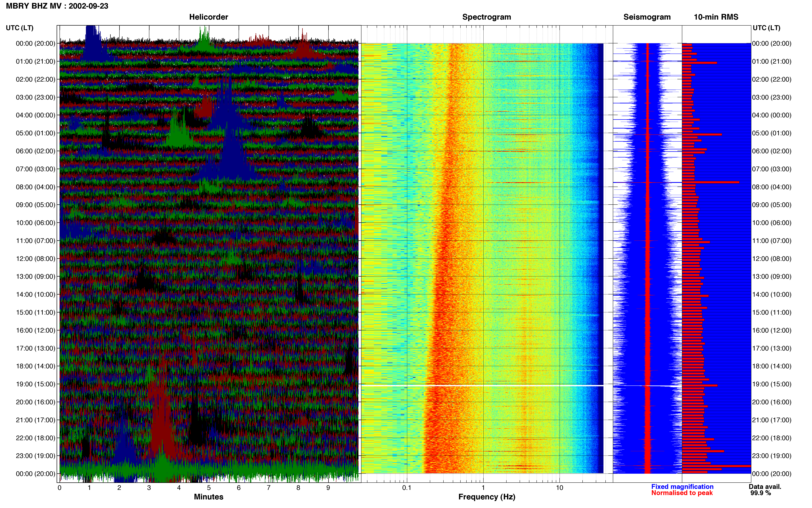
Task: Click the 'Helicorder' panel heading
Action: [x=209, y=17]
